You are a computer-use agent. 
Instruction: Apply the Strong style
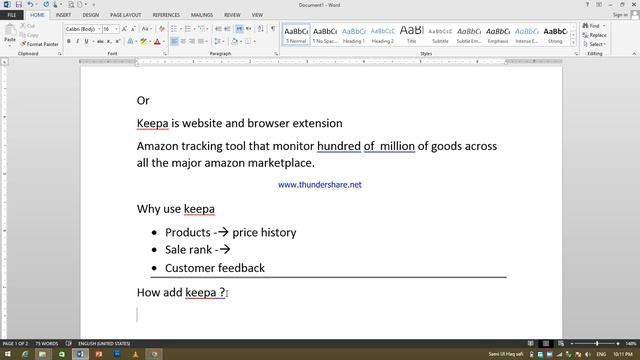555,34
